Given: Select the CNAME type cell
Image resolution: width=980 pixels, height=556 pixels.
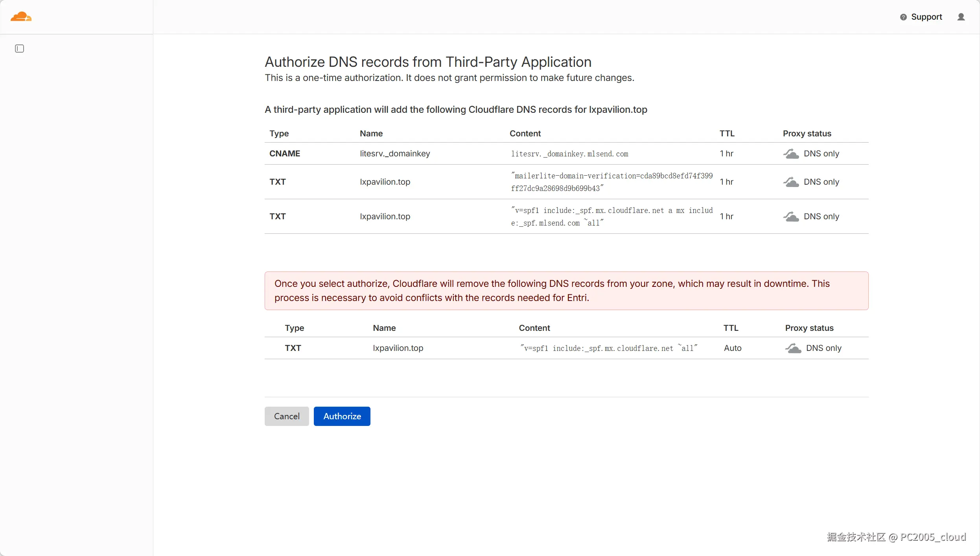Looking at the screenshot, I should click(285, 154).
